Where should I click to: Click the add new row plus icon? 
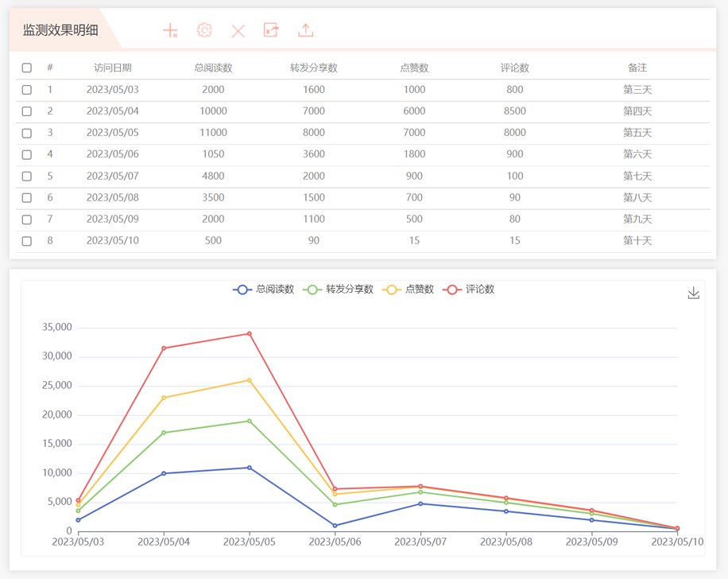click(x=170, y=31)
